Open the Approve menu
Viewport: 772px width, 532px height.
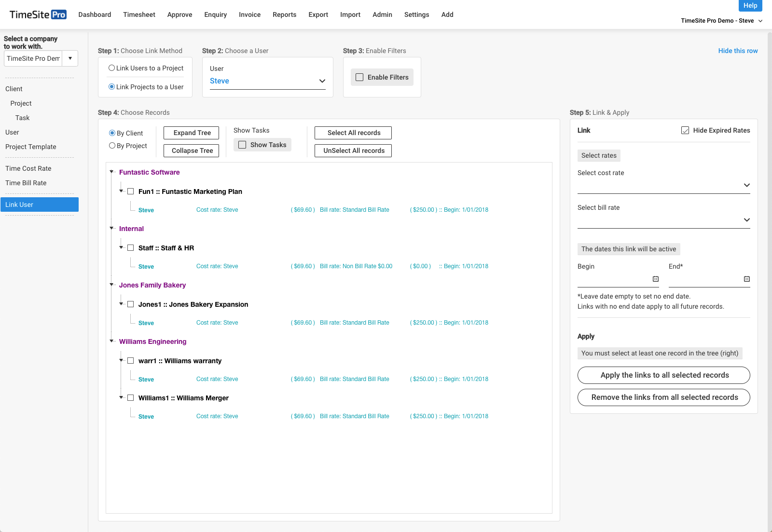point(179,14)
